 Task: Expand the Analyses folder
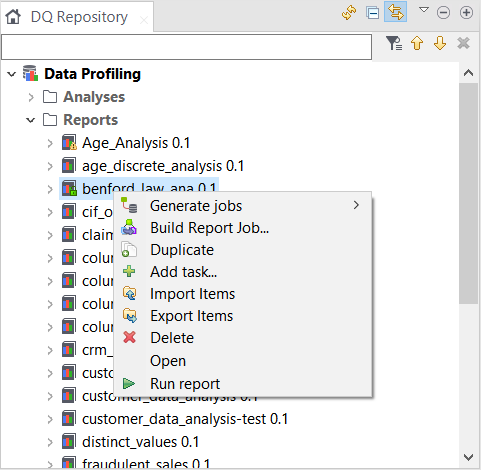(31, 97)
